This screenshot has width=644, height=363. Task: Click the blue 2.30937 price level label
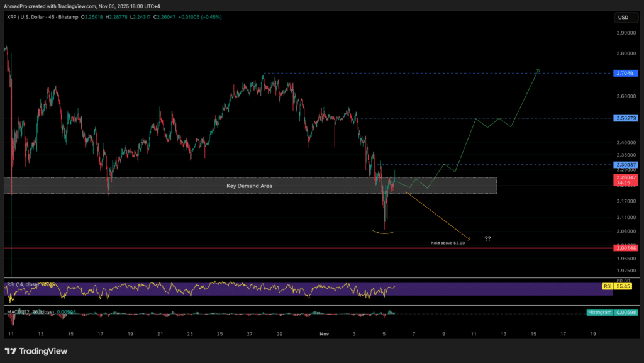[x=625, y=164]
